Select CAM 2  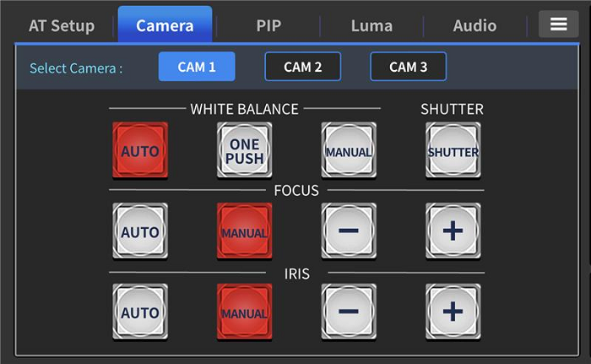coord(302,67)
